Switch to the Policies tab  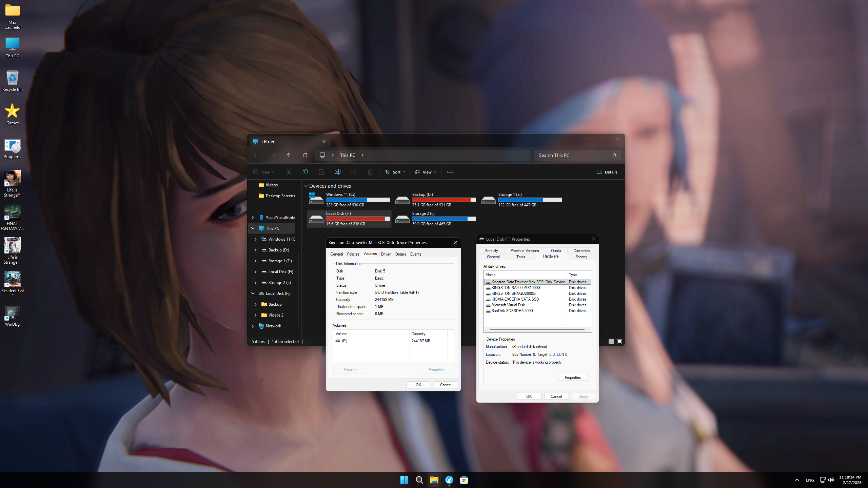(x=353, y=254)
